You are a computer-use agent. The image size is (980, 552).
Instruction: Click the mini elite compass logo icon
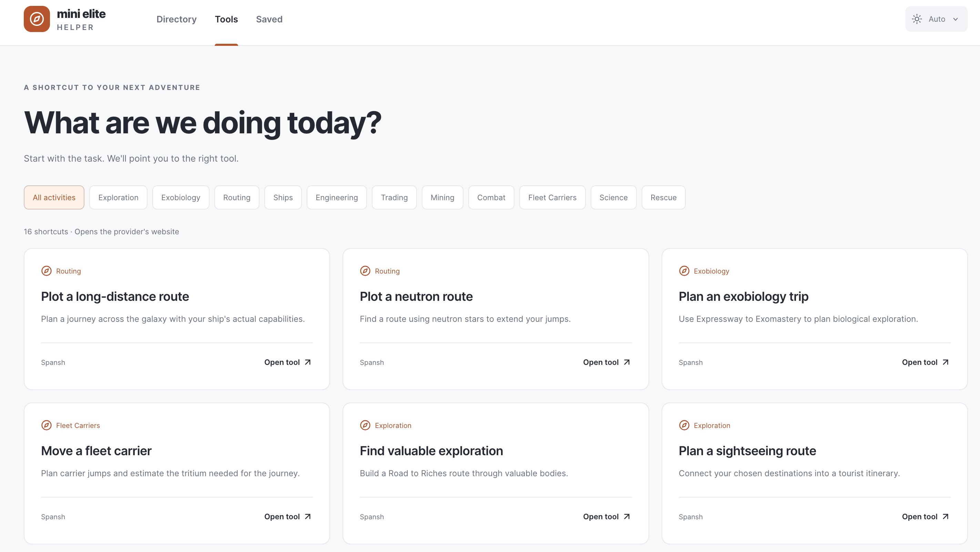(x=37, y=19)
